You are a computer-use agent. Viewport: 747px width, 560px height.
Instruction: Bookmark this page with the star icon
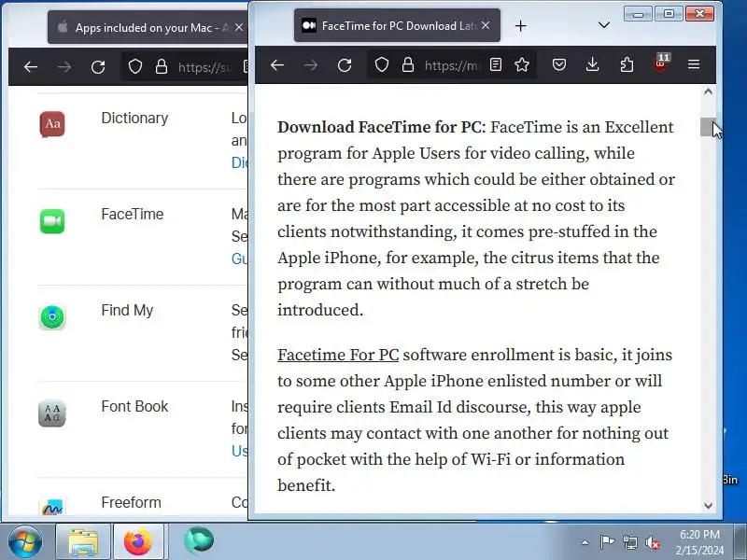pos(522,64)
